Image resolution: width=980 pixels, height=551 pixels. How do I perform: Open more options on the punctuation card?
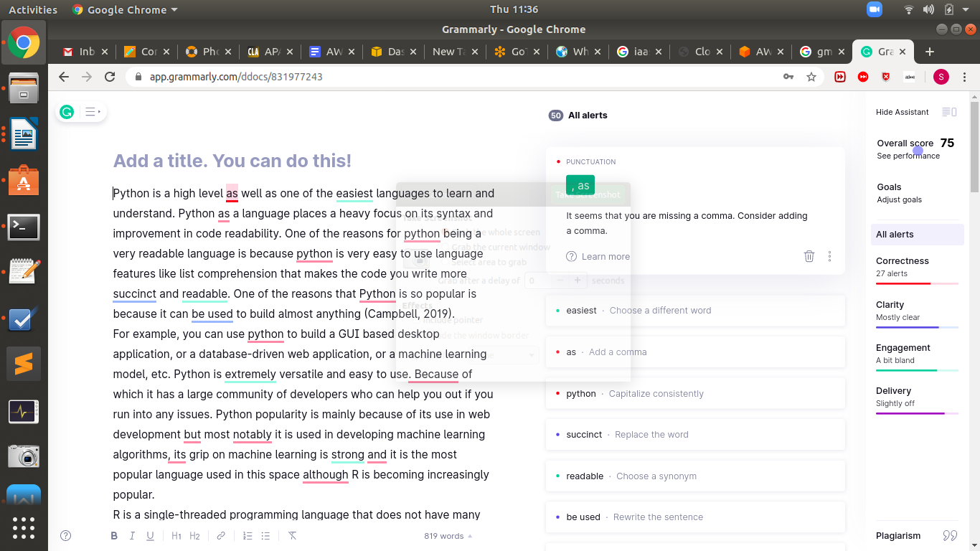829,256
